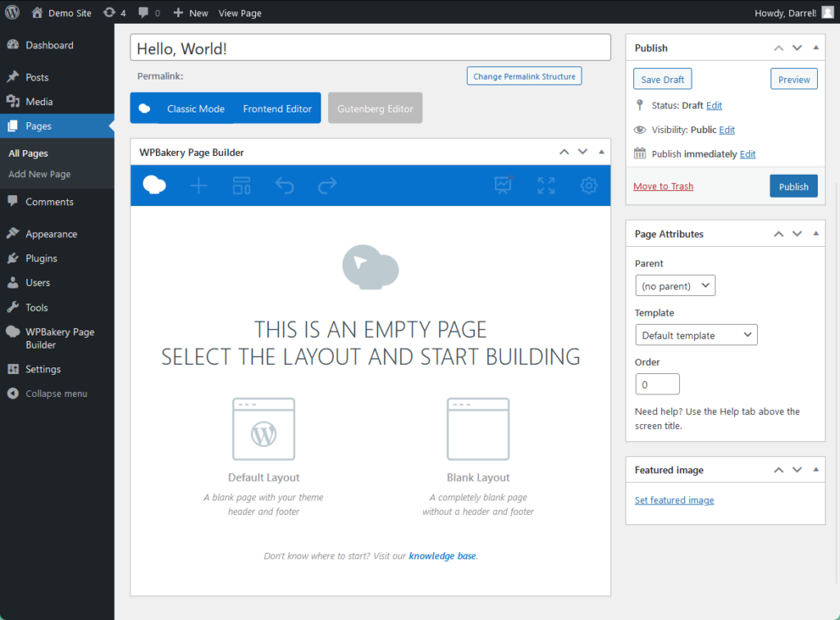Click the WordPress logo in admin bar
This screenshot has height=620, width=840.
click(x=12, y=12)
